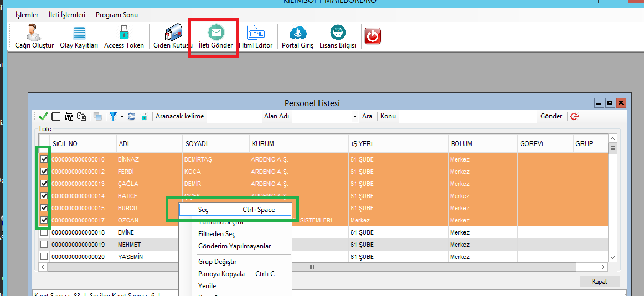Click the Kapat button
The width and height of the screenshot is (644, 296).
click(599, 282)
